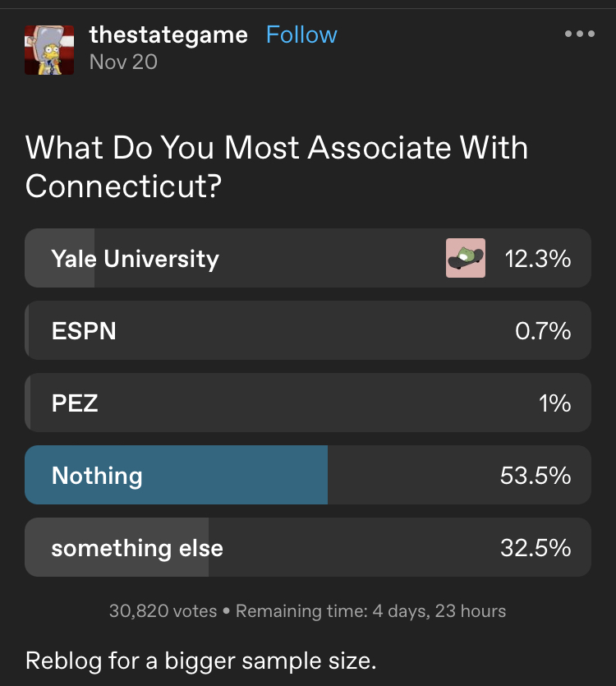Open thestategame username link

168,35
